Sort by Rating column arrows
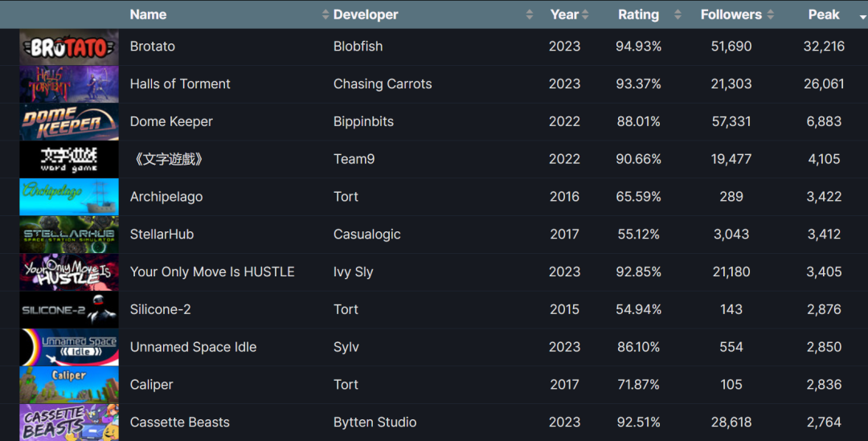868x441 pixels. click(x=678, y=15)
